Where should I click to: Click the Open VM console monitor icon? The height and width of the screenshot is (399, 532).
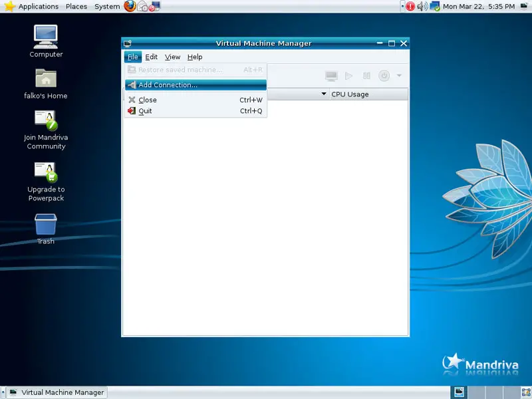click(331, 76)
